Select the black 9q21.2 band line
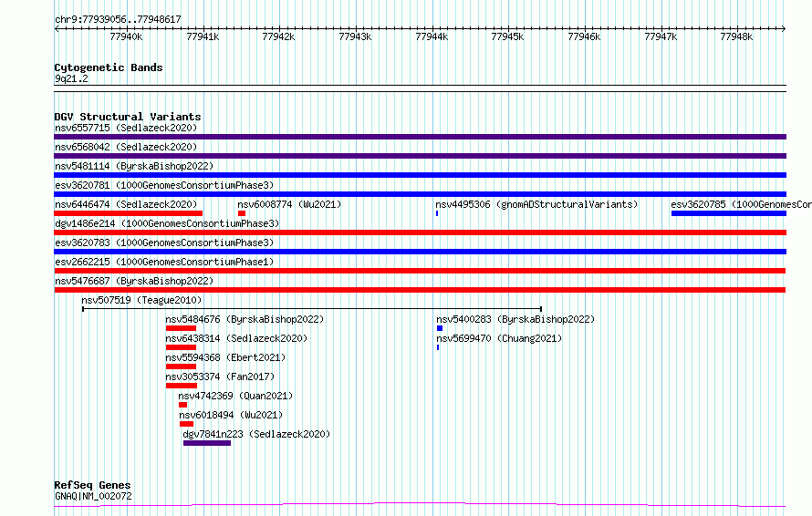 click(x=420, y=88)
